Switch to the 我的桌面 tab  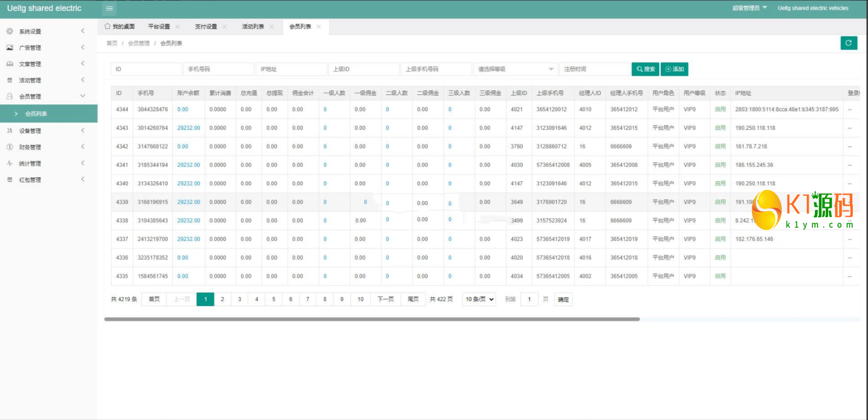point(120,27)
